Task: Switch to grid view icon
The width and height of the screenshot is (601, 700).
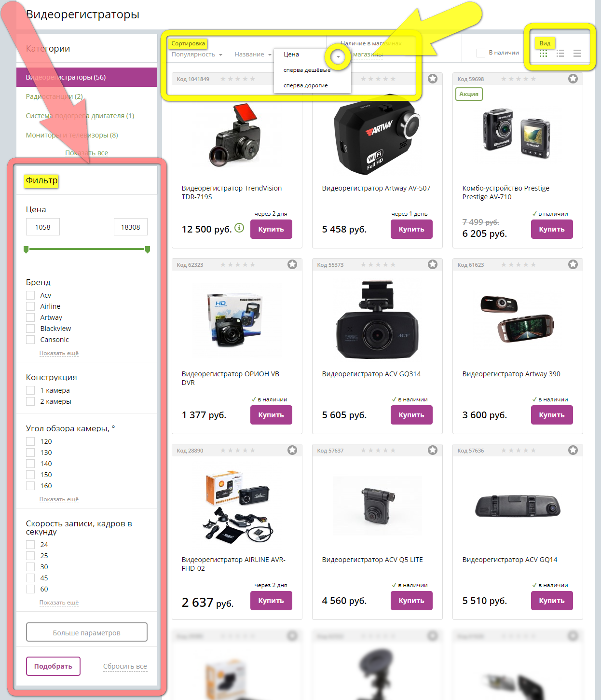Action: [x=543, y=54]
